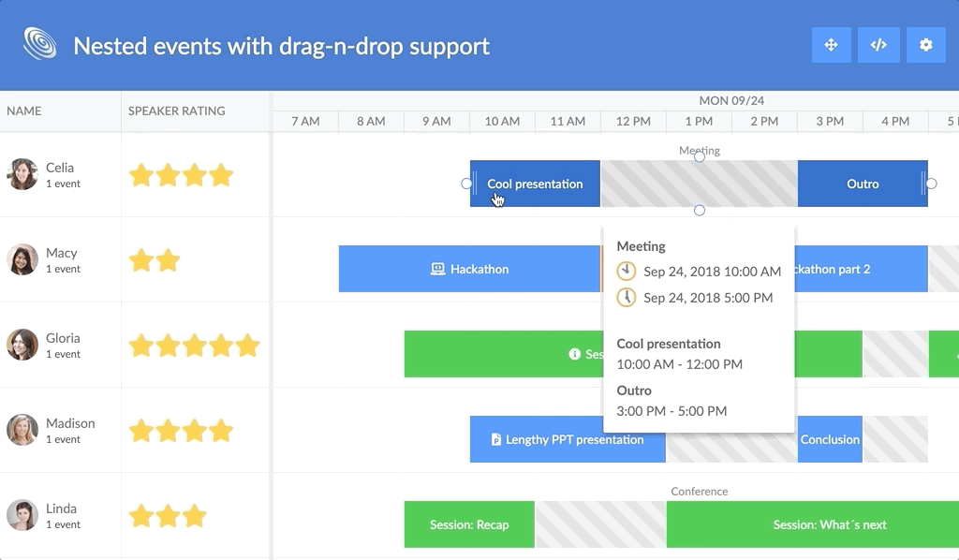Select Macy's avatar photo

[22, 259]
